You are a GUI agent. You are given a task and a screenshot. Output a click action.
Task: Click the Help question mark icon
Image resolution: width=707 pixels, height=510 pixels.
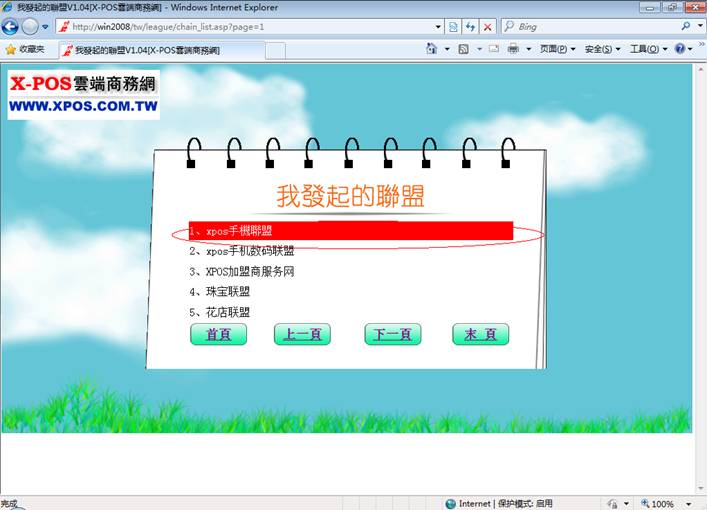[679, 49]
